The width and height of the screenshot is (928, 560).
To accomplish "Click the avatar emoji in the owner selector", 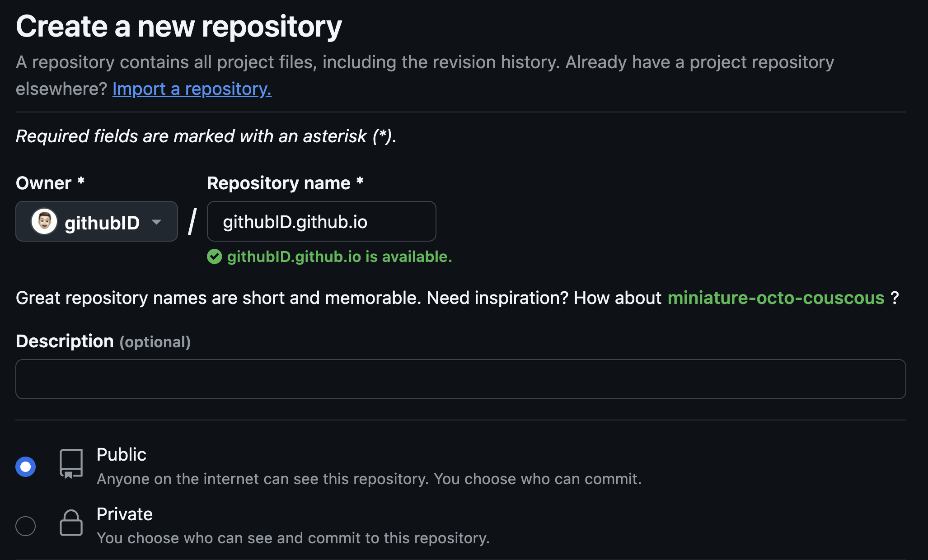I will 44,221.
